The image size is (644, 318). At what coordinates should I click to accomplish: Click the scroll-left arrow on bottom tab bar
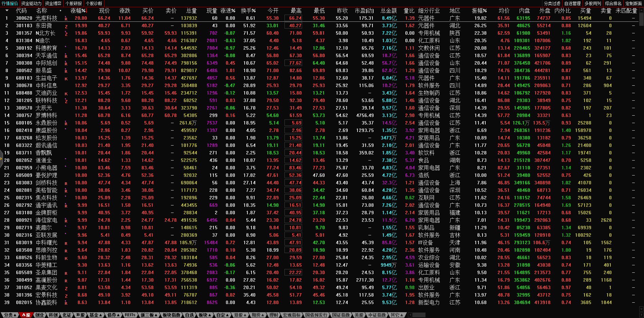[411, 315]
